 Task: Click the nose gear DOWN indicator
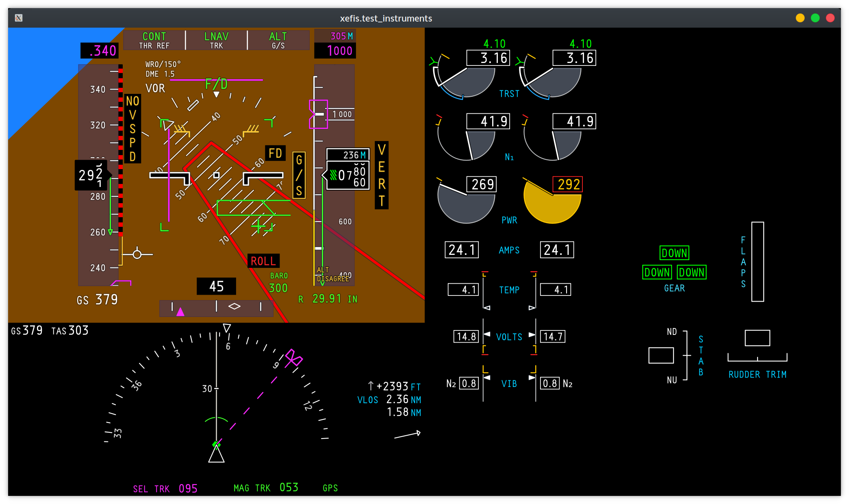674,253
